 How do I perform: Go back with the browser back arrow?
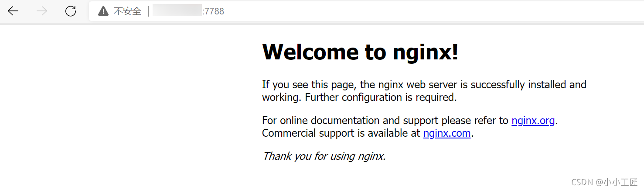pos(13,11)
